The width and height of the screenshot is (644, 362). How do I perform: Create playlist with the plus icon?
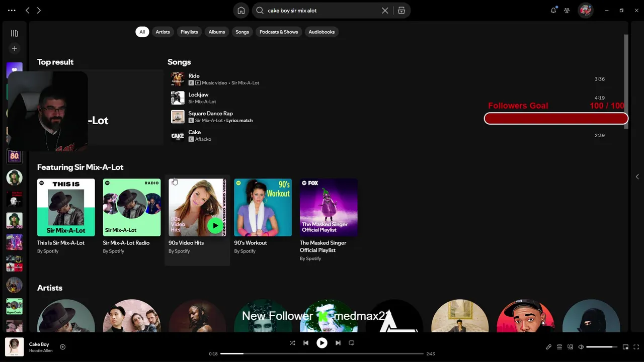click(15, 49)
